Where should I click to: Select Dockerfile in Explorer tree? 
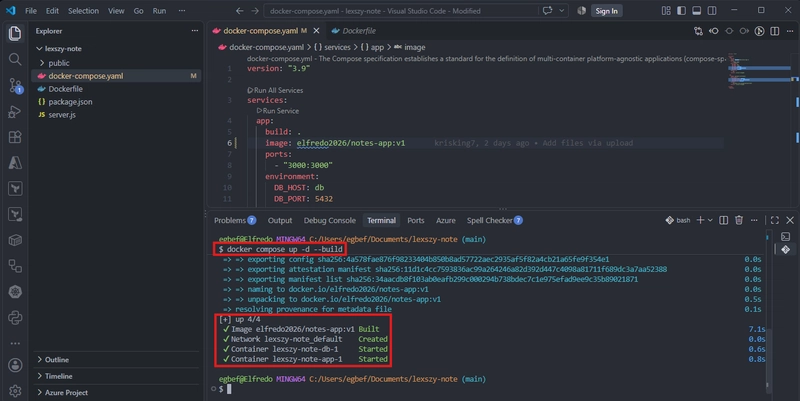(x=116, y=89)
